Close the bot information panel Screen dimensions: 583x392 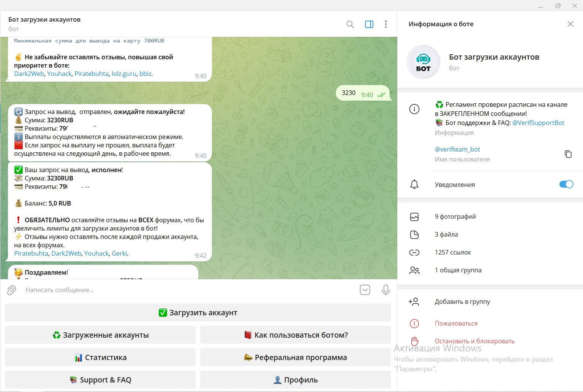570,24
